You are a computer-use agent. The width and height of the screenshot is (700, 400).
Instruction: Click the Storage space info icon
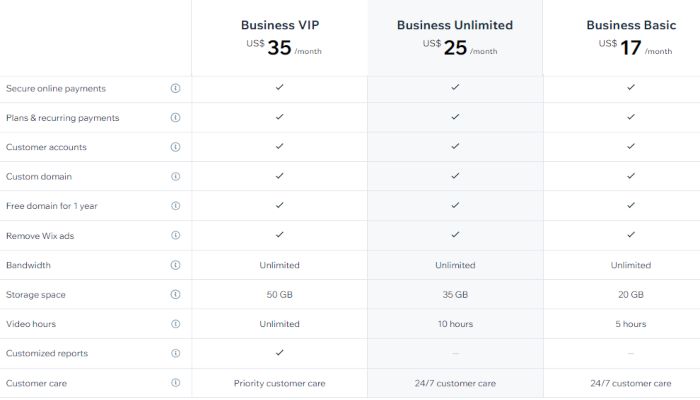[x=176, y=295]
